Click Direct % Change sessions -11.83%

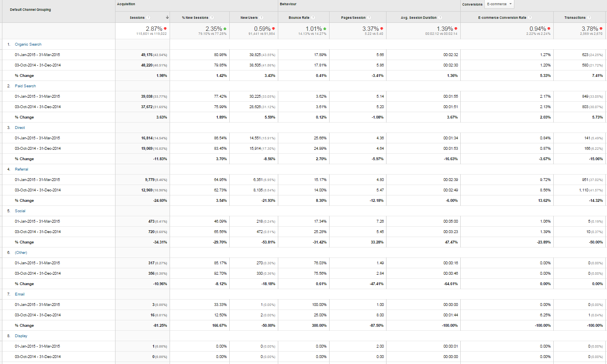coord(160,159)
